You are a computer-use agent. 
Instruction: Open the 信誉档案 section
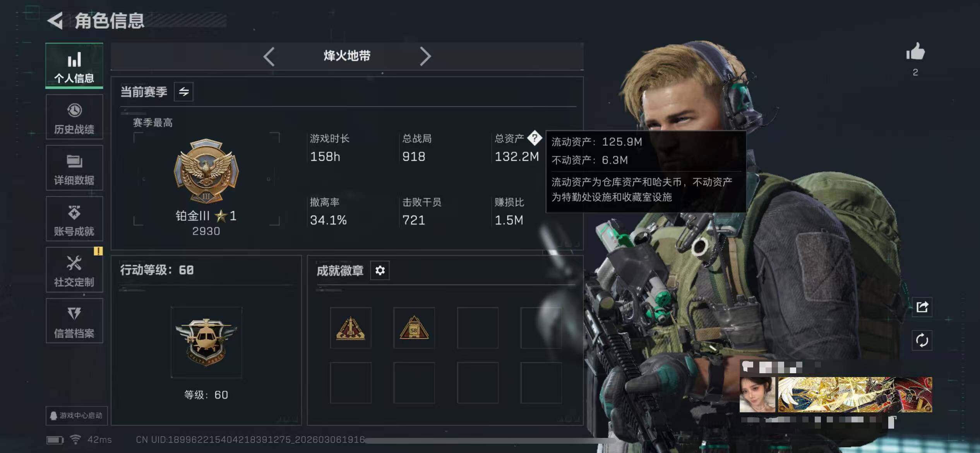click(74, 321)
